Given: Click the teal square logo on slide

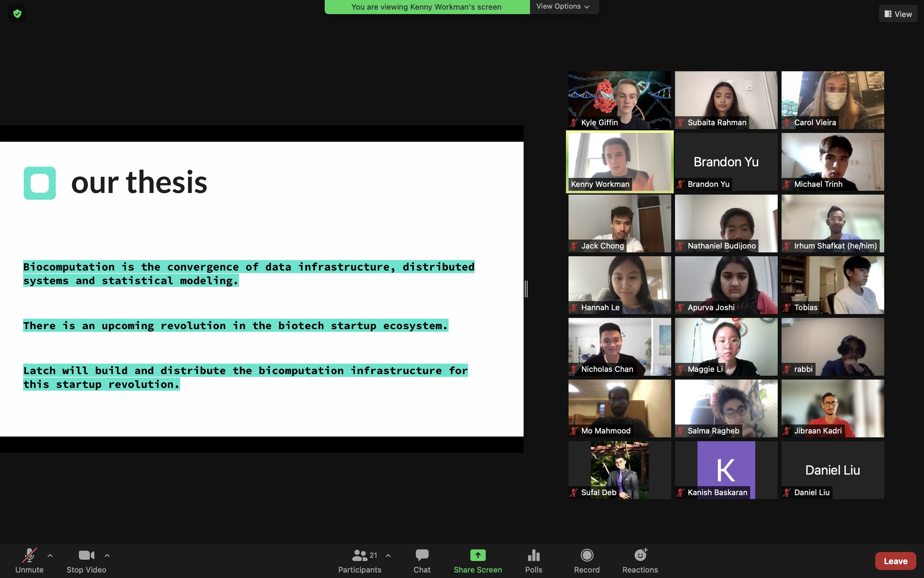Looking at the screenshot, I should pos(40,183).
